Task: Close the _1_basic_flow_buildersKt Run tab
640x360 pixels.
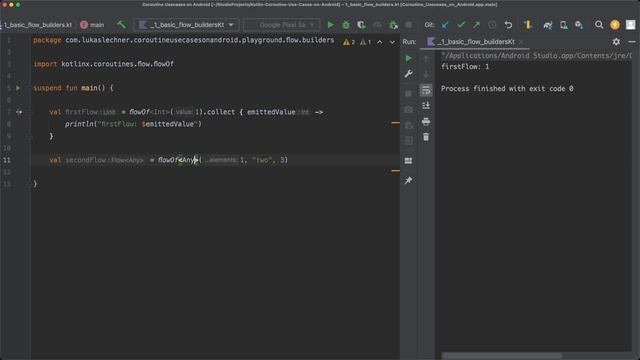Action: (x=521, y=42)
